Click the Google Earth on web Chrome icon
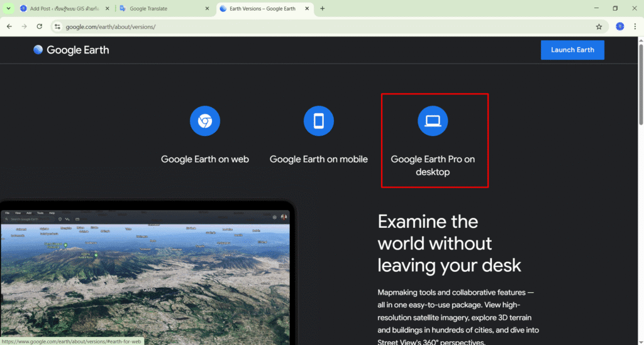644x345 pixels. (205, 121)
